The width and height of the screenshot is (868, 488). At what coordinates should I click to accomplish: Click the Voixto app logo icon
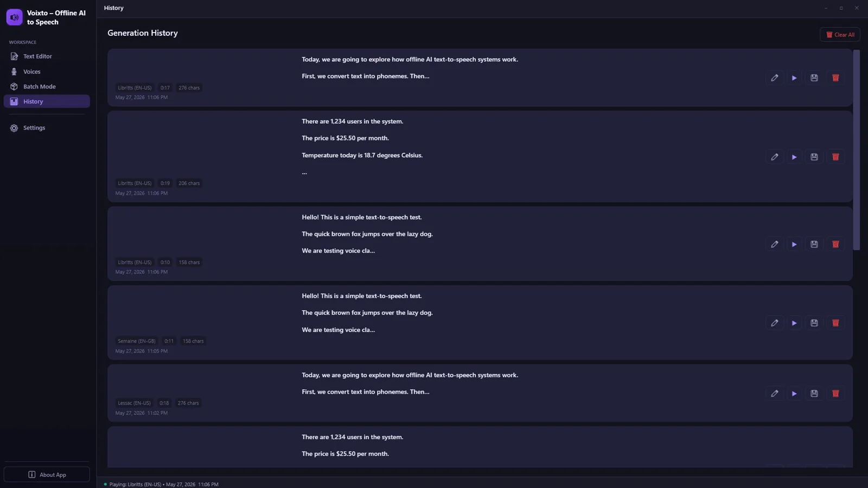15,17
